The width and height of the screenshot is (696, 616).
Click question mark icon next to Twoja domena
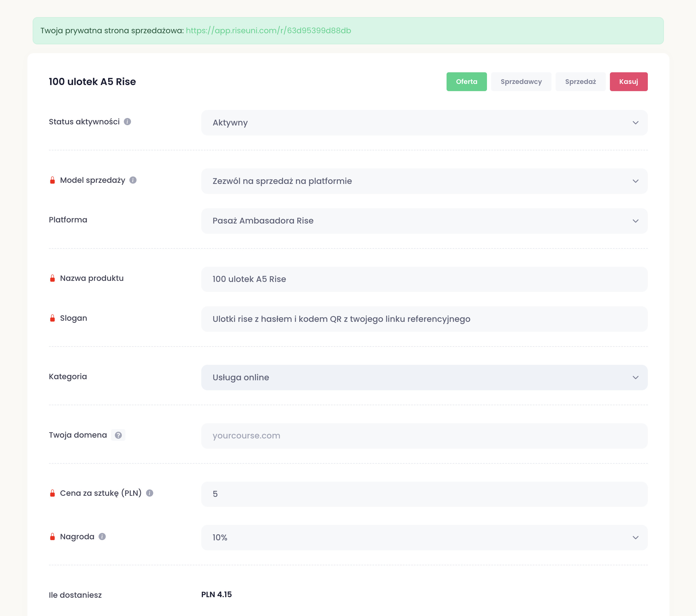pos(118,435)
